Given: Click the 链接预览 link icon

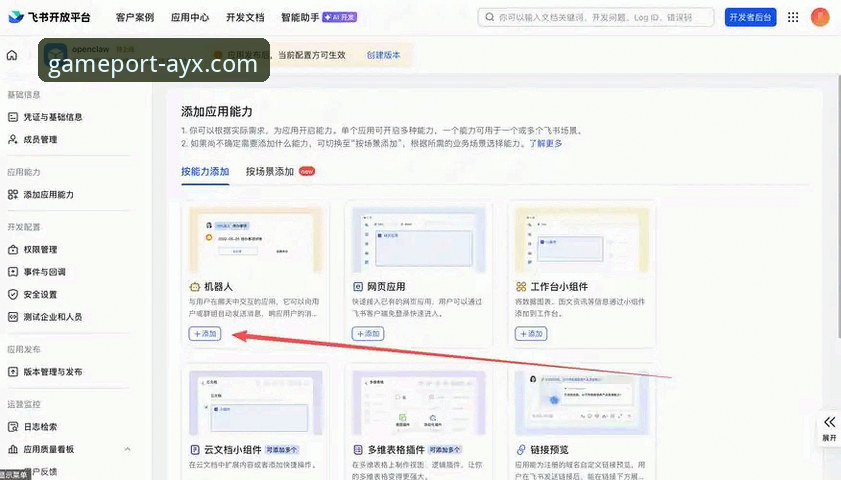Looking at the screenshot, I should [521, 449].
